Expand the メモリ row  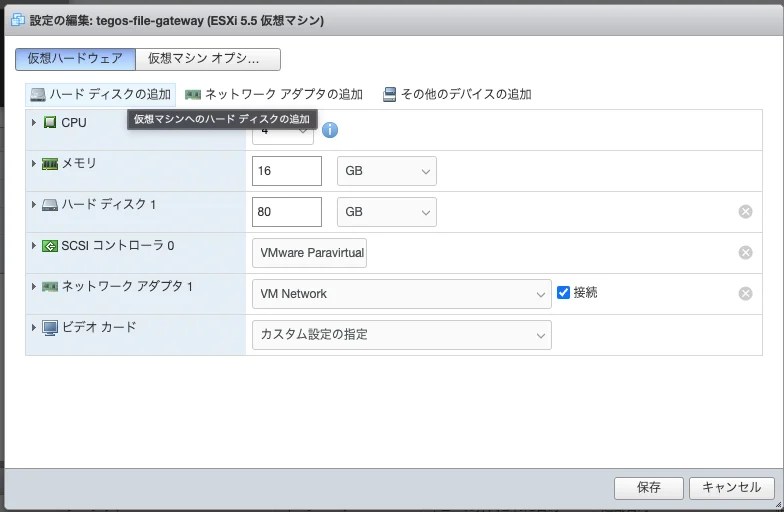point(34,164)
